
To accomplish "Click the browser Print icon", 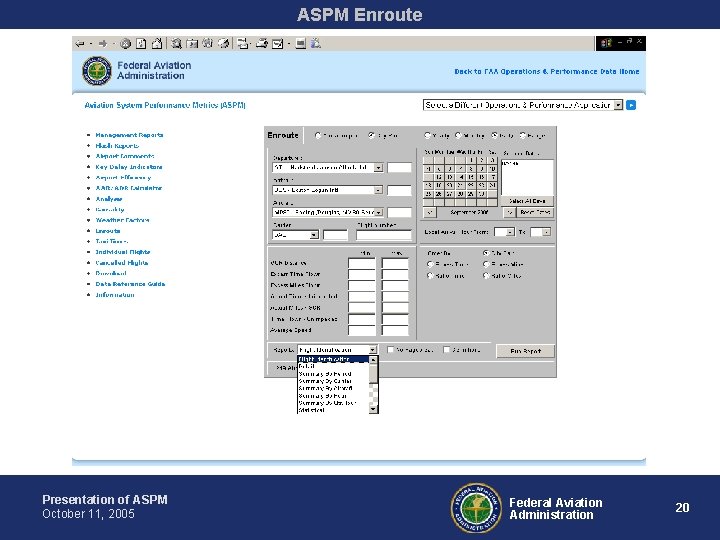I will point(260,44).
